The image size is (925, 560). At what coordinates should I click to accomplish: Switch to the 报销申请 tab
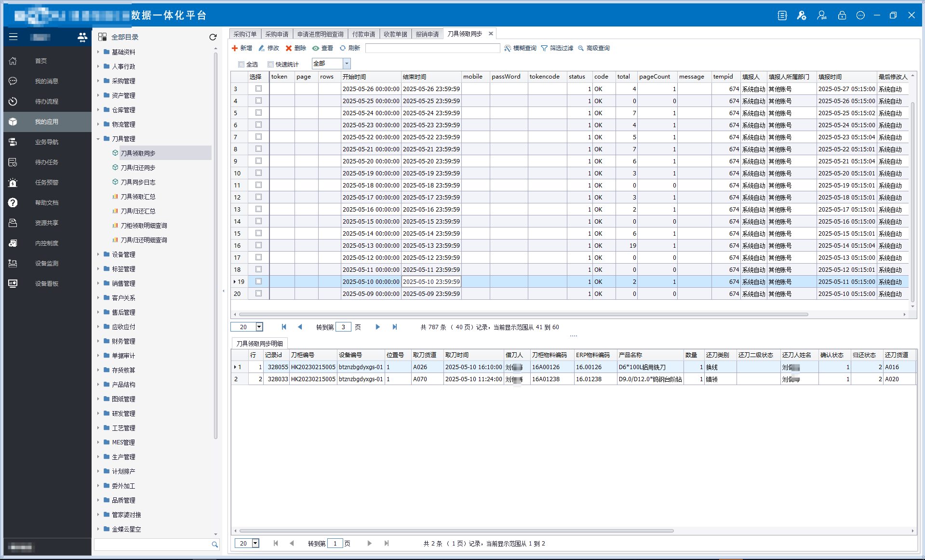427,33
